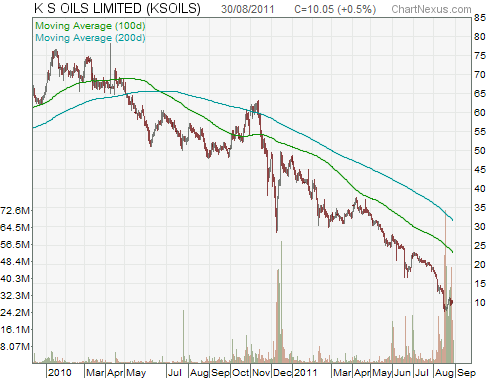Image resolution: width=498 pixels, height=378 pixels.
Task: Click the price axis label 25
Action: pyautogui.click(x=480, y=246)
